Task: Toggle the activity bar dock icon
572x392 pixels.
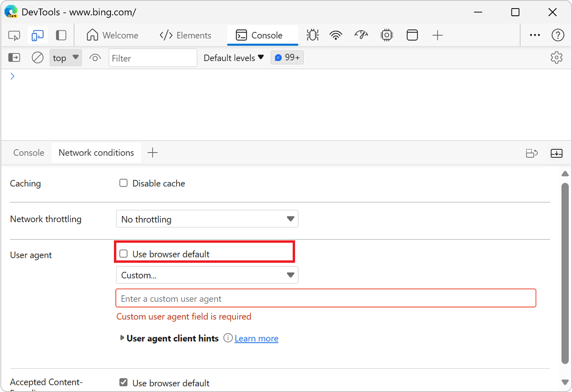Action: [x=61, y=35]
